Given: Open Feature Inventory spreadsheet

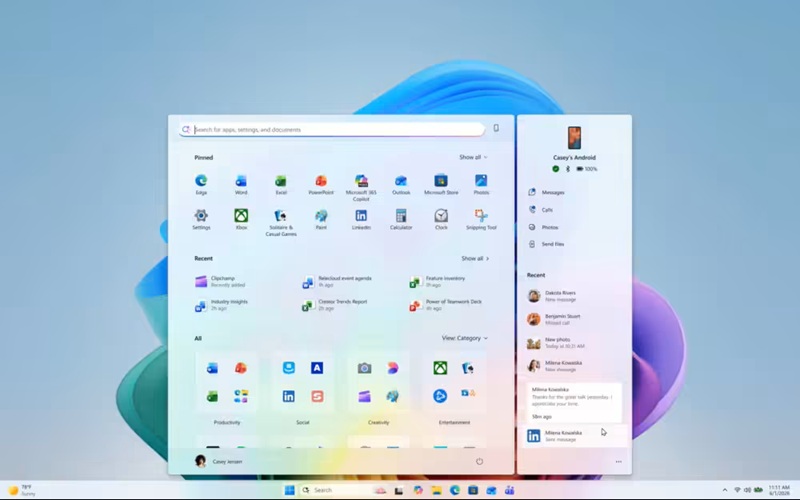Looking at the screenshot, I should tap(438, 282).
